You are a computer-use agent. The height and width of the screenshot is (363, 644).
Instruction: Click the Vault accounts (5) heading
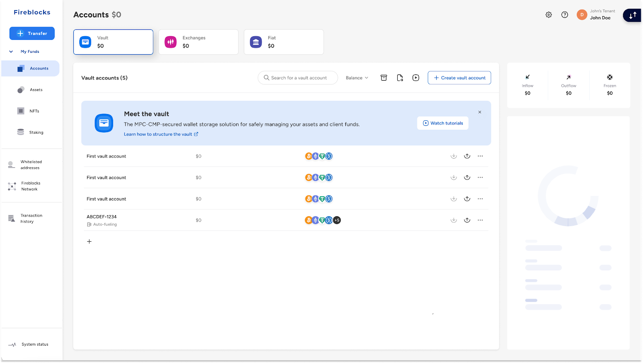(x=104, y=78)
